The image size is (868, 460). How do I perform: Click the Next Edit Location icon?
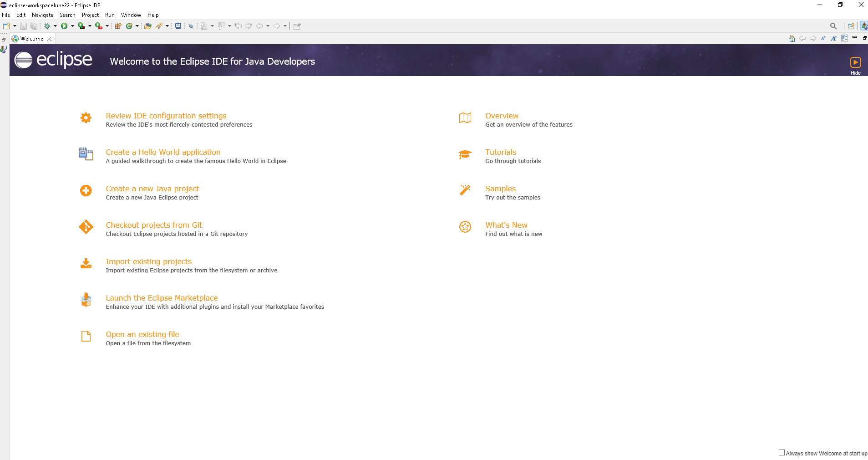pyautogui.click(x=249, y=26)
